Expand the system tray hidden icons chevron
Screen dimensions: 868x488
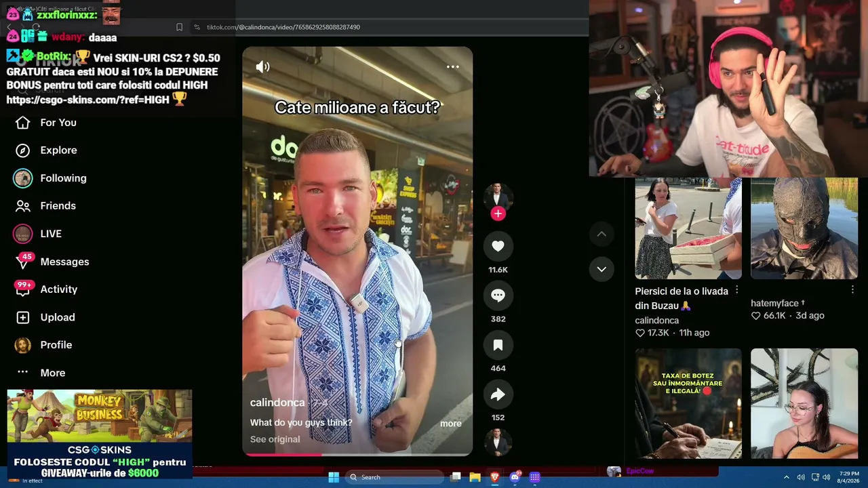coord(786,477)
